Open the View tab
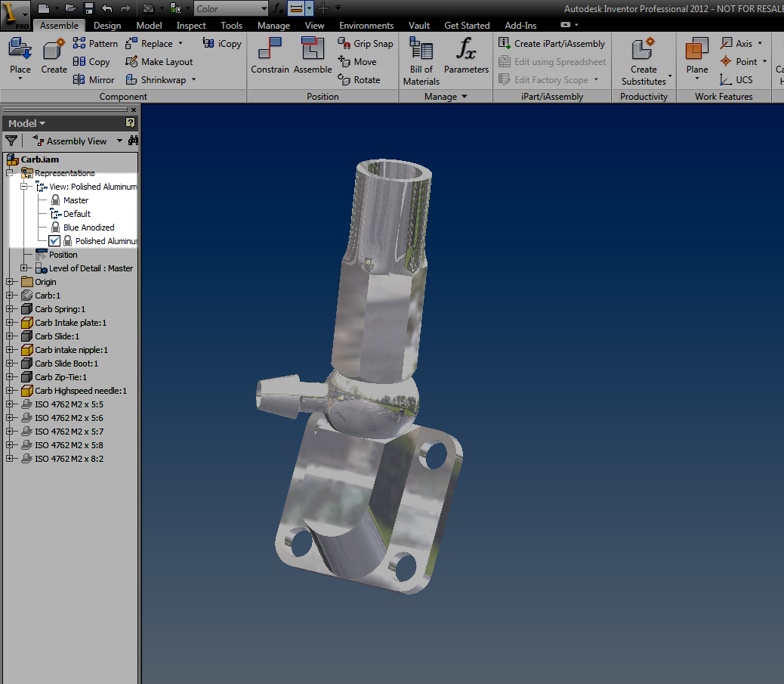The width and height of the screenshot is (784, 684). point(314,26)
